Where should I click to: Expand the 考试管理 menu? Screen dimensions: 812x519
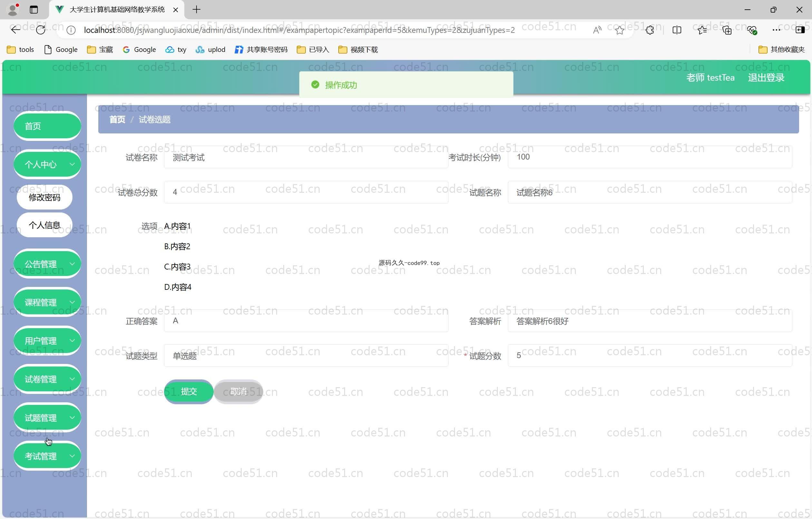click(47, 456)
